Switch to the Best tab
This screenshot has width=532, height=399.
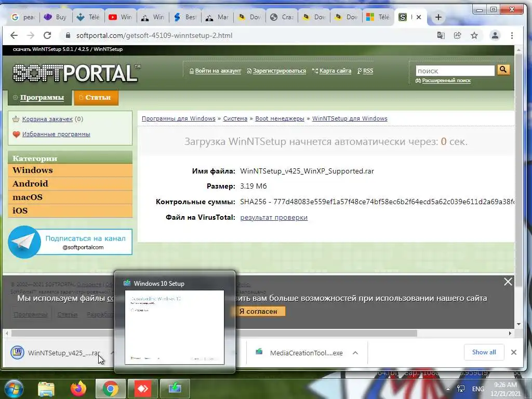pyautogui.click(x=185, y=17)
